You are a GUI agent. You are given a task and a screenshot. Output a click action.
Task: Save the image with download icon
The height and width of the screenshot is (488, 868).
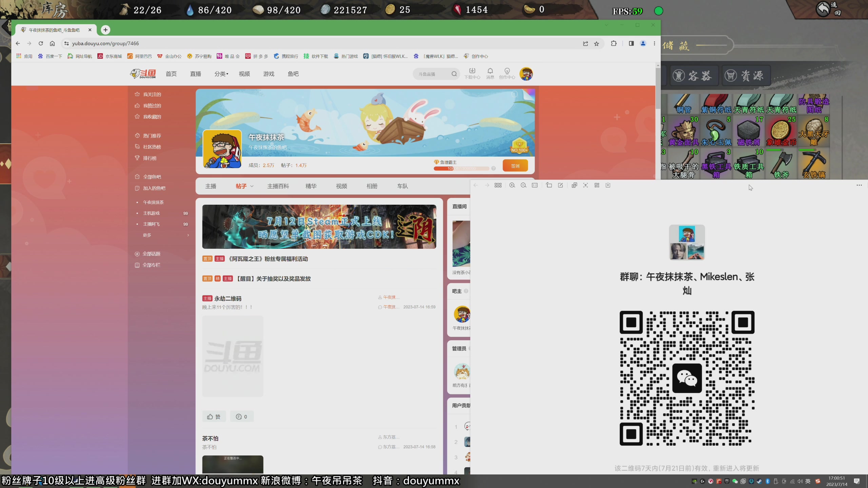(x=608, y=185)
